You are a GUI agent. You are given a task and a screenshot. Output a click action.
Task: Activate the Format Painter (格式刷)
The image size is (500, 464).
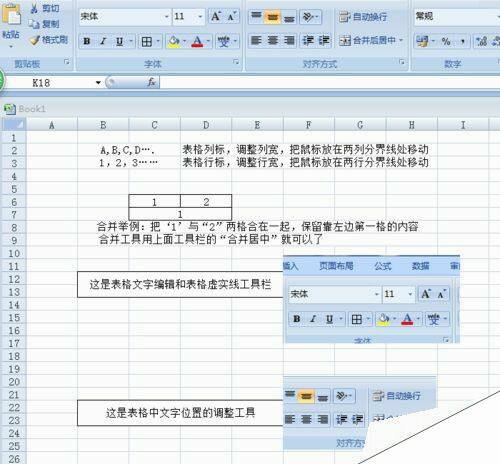49,40
